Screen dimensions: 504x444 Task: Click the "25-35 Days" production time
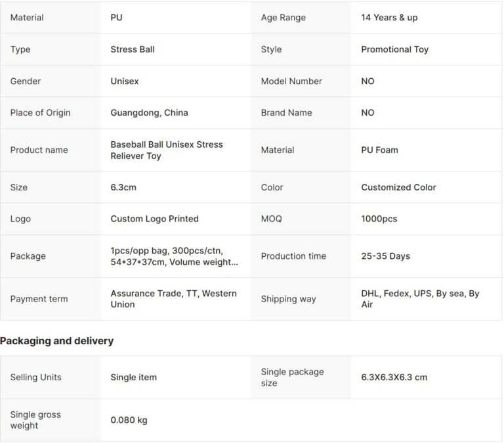pyautogui.click(x=385, y=256)
